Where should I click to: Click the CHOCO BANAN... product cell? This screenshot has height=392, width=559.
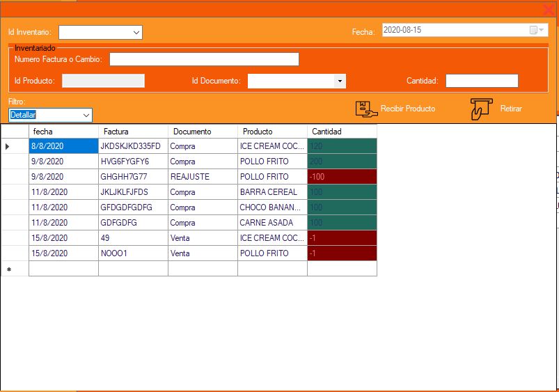(272, 207)
